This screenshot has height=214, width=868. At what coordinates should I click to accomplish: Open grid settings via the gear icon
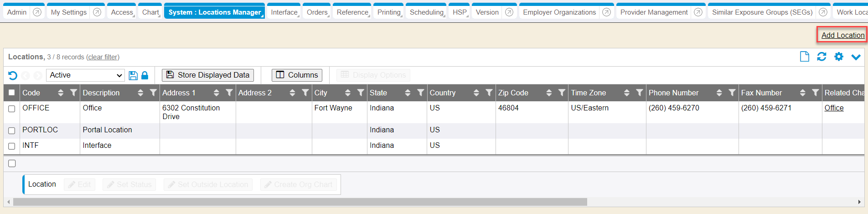click(839, 57)
